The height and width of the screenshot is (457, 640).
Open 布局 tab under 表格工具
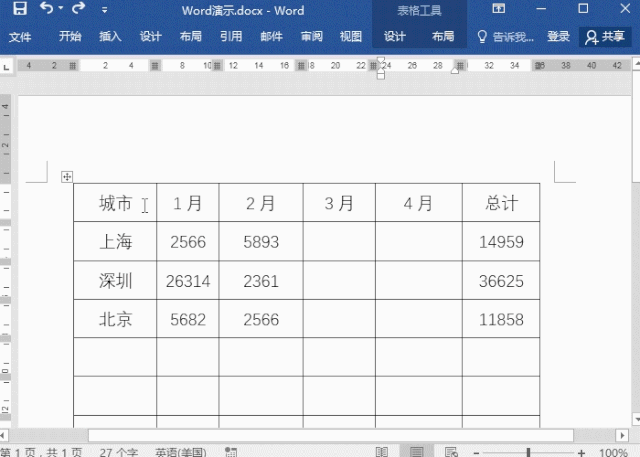click(443, 37)
